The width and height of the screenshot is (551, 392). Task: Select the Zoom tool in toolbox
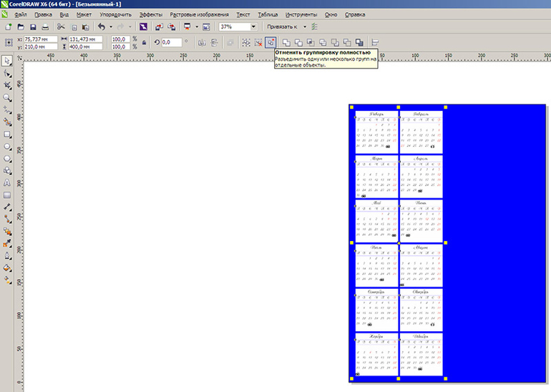[7, 97]
